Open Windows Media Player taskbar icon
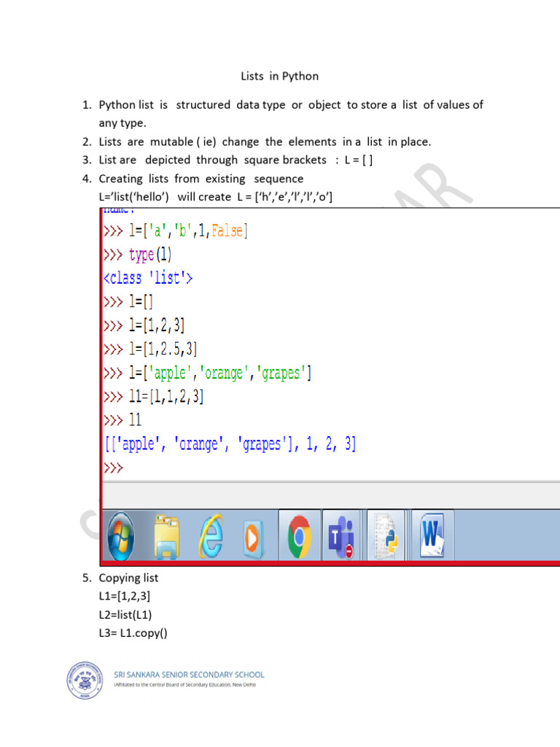This screenshot has height=747, width=560. pos(252,538)
